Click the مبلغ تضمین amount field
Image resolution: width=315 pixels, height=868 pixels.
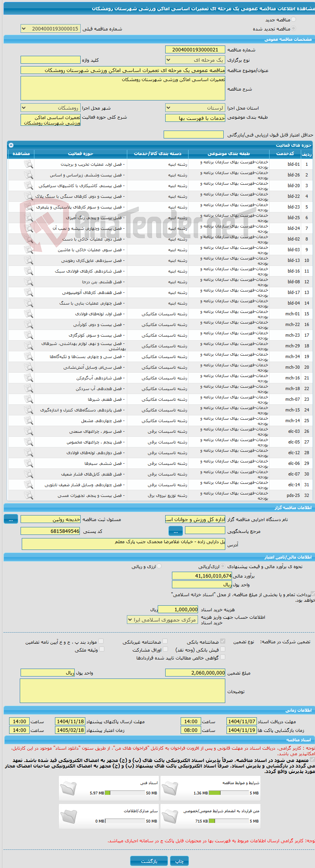point(195,673)
